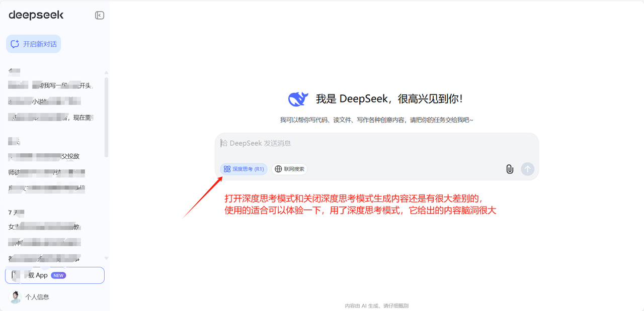Click the globe icon in 联网搜索 button
Image resolution: width=644 pixels, height=311 pixels.
[278, 169]
